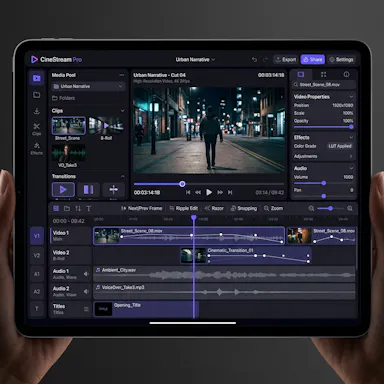Open the folder icon in left sidebar

(x=37, y=95)
